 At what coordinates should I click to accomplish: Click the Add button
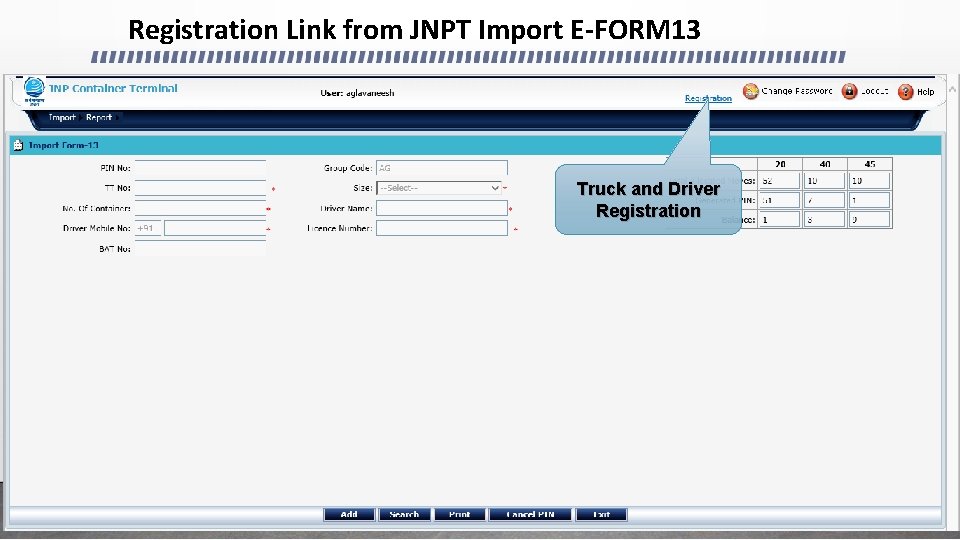[x=349, y=514]
